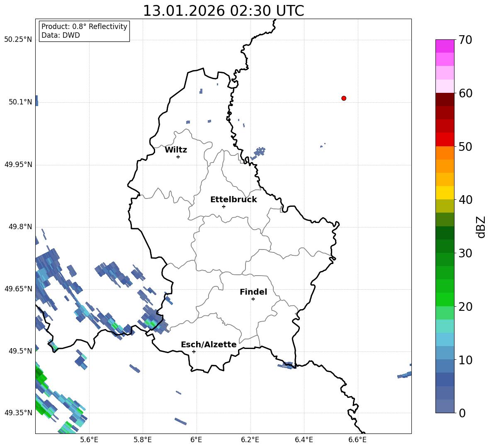Click the 5.8°E longitude label
This screenshot has width=491, height=448.
[143, 440]
